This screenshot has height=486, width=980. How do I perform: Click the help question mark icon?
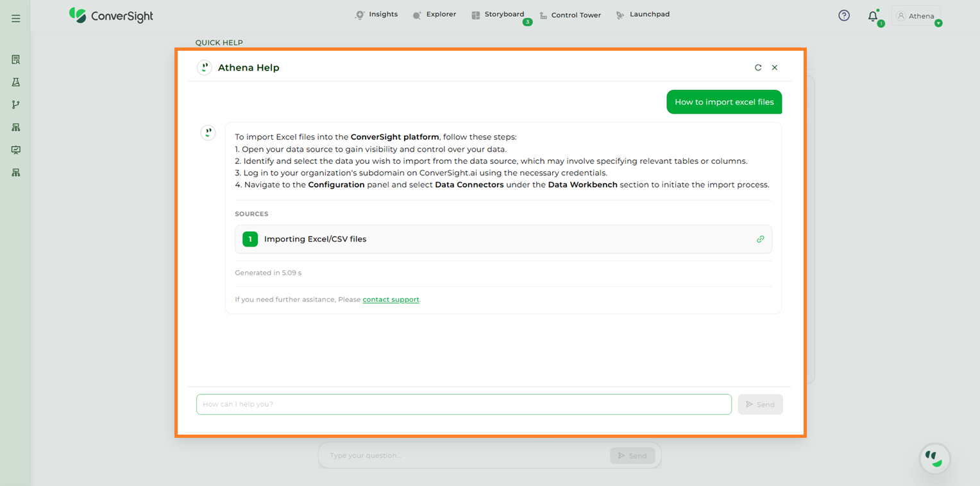click(x=844, y=15)
